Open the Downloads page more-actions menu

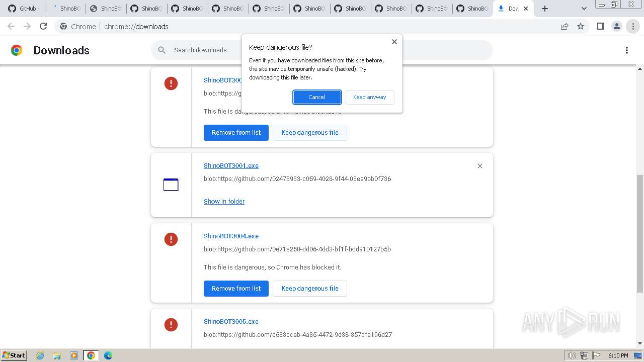627,50
